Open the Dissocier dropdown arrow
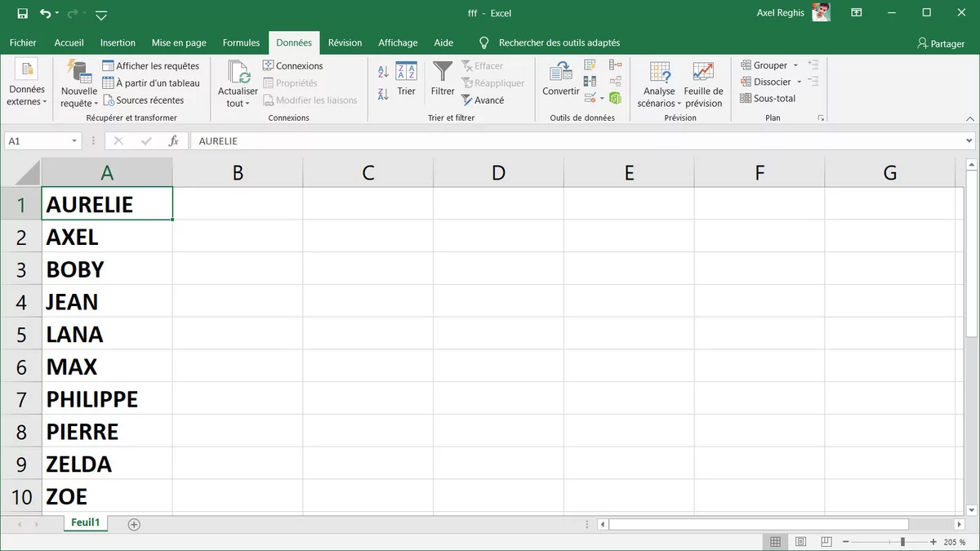 pyautogui.click(x=800, y=82)
